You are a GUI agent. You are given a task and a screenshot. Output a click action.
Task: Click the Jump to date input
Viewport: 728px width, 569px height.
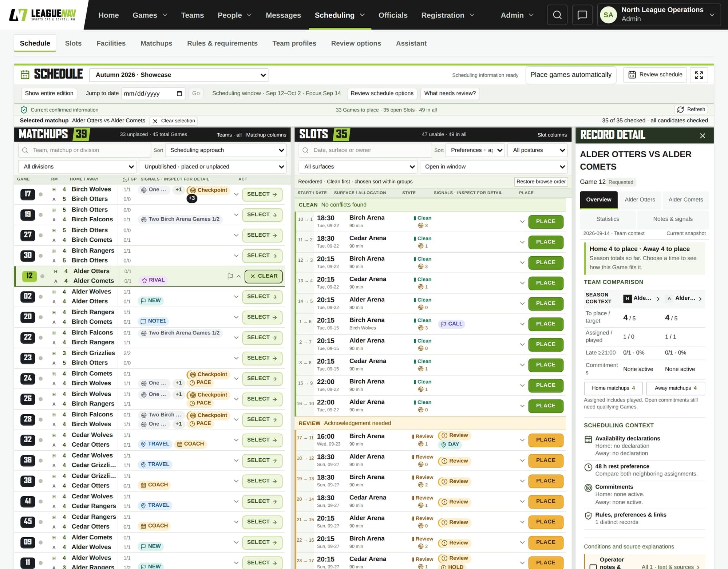(153, 94)
